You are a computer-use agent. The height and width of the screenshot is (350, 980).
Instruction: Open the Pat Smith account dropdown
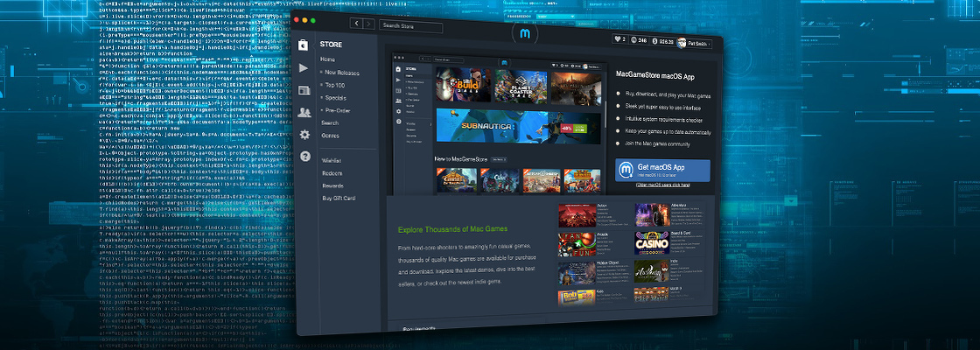tap(695, 44)
